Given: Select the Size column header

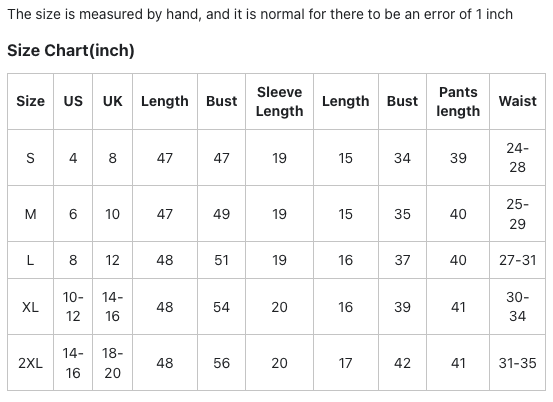Looking at the screenshot, I should pyautogui.click(x=30, y=102).
